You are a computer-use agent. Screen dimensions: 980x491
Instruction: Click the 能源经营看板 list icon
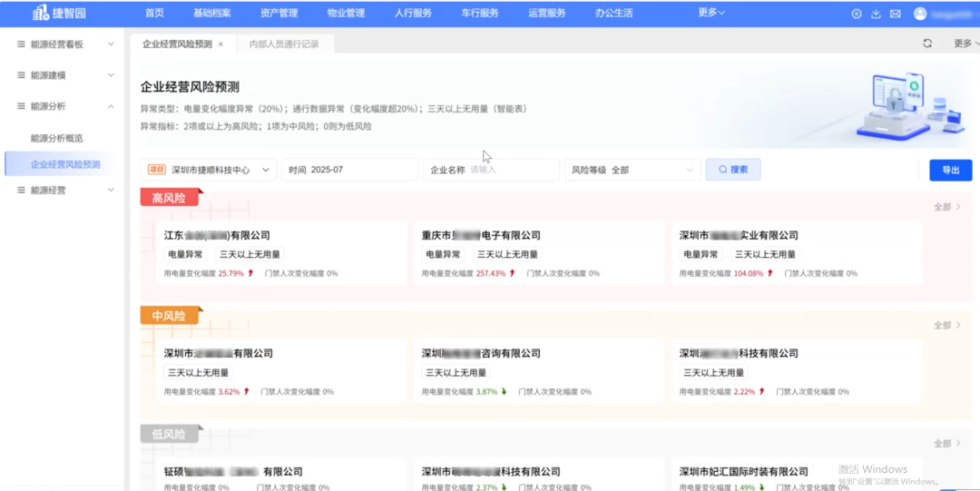[21, 44]
